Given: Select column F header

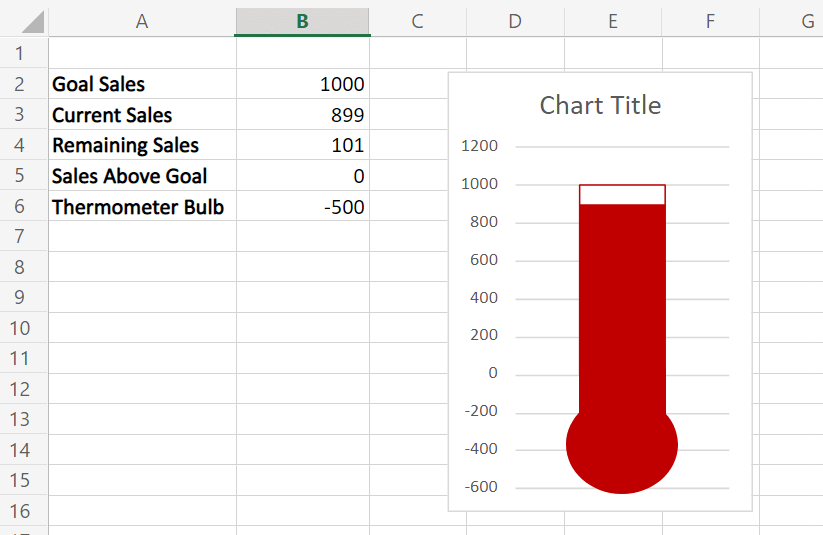Looking at the screenshot, I should pyautogui.click(x=711, y=21).
